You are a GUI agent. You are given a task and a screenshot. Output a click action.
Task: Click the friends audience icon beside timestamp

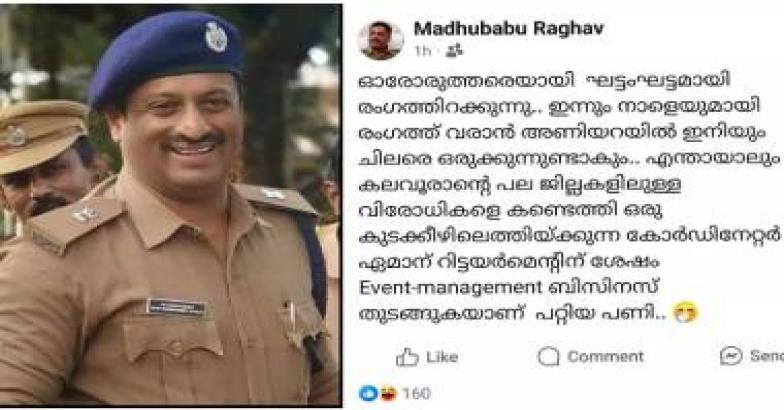click(454, 50)
